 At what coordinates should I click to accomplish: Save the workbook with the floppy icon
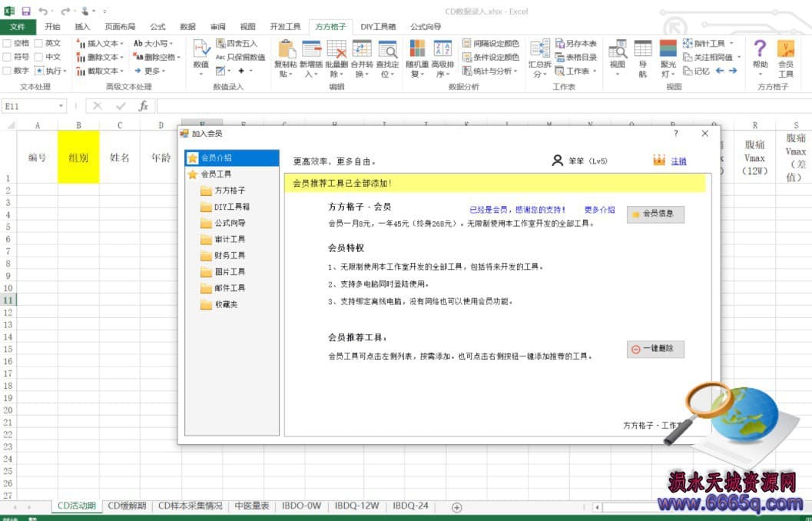[26, 11]
